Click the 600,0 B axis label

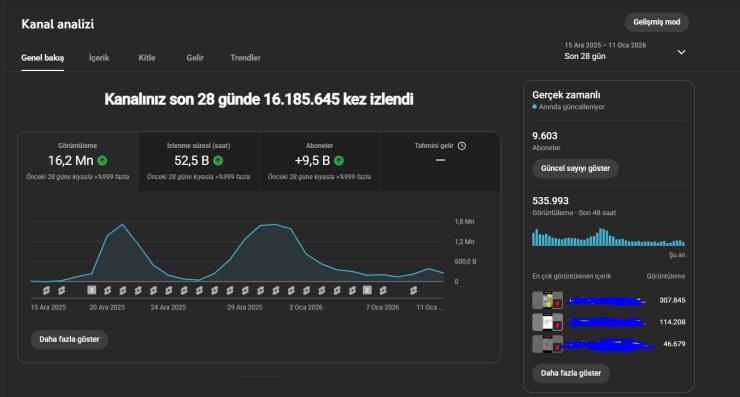[465, 262]
